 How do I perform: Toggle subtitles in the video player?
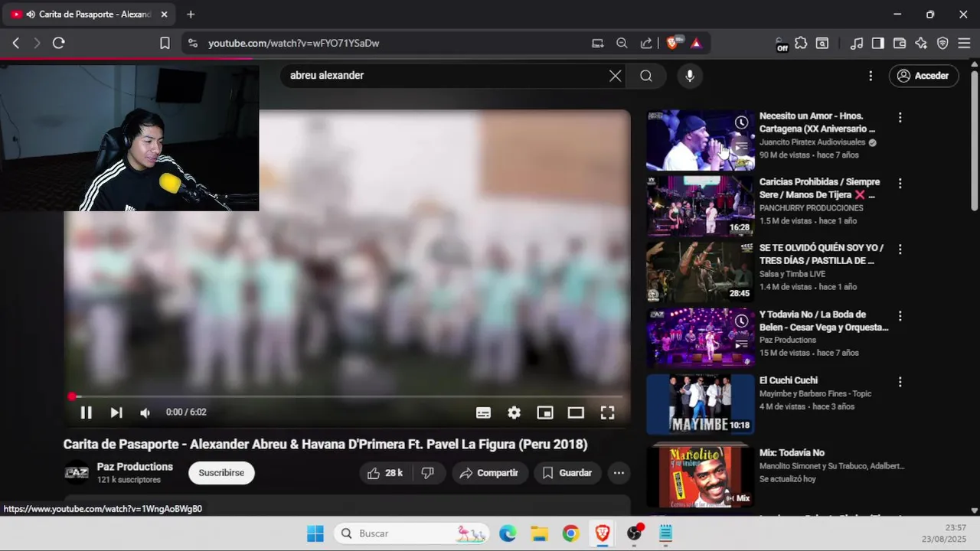[x=483, y=412]
